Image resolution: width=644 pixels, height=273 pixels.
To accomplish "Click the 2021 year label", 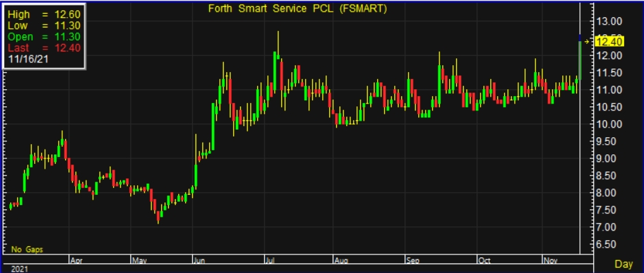I will click(x=20, y=270).
